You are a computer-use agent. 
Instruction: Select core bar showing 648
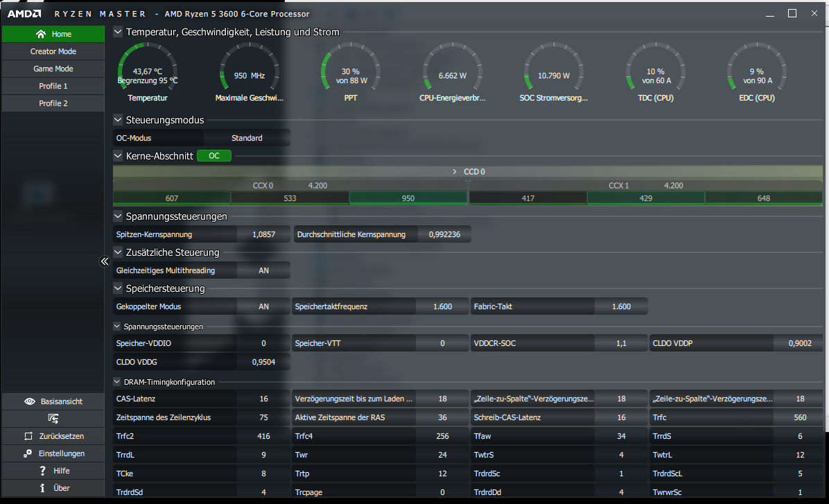pos(763,198)
